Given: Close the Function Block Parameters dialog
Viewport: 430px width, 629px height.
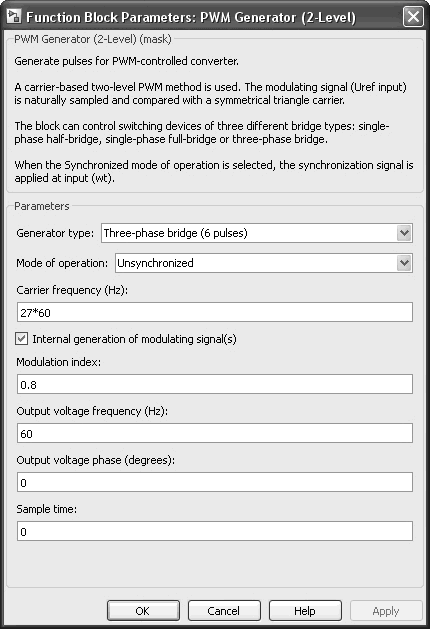Looking at the screenshot, I should 413,17.
